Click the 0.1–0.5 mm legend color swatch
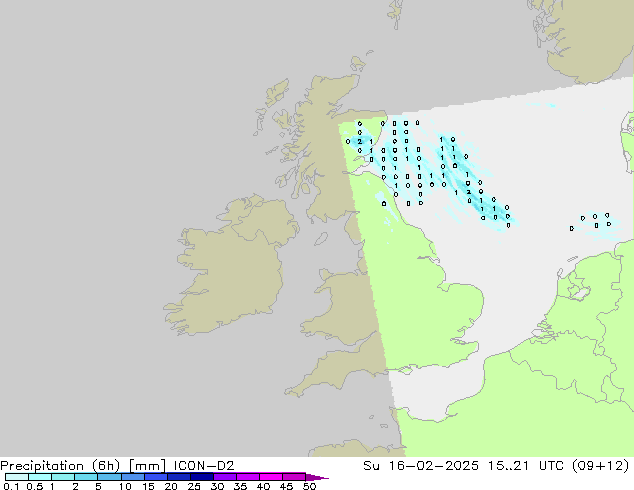The width and height of the screenshot is (634, 490). pos(17,477)
